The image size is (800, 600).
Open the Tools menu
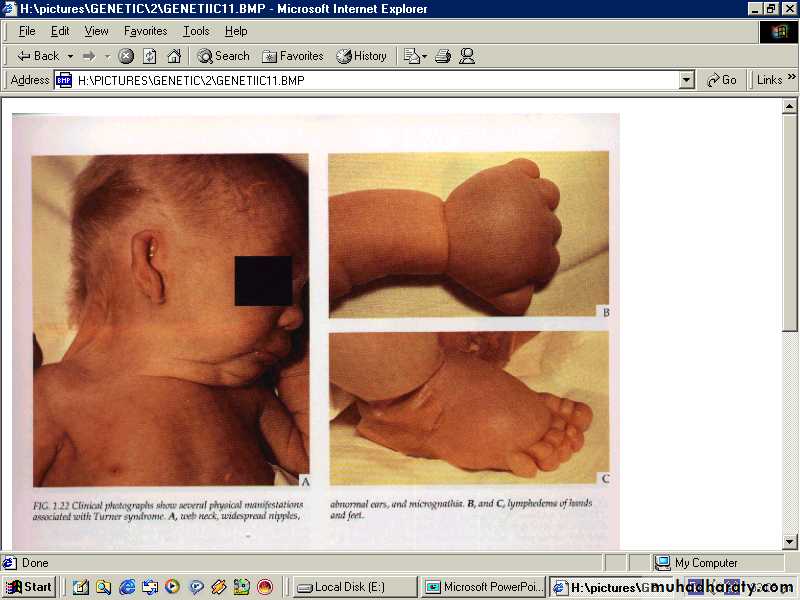click(x=196, y=31)
